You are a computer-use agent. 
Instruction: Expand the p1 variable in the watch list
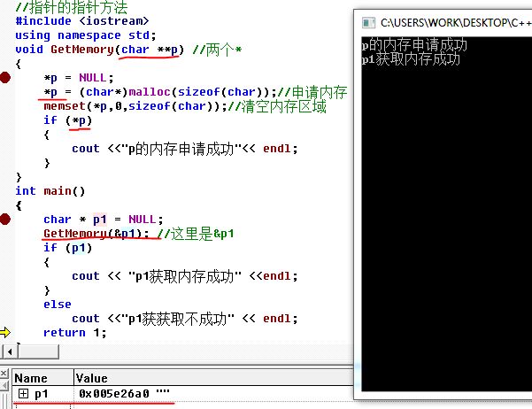23,393
